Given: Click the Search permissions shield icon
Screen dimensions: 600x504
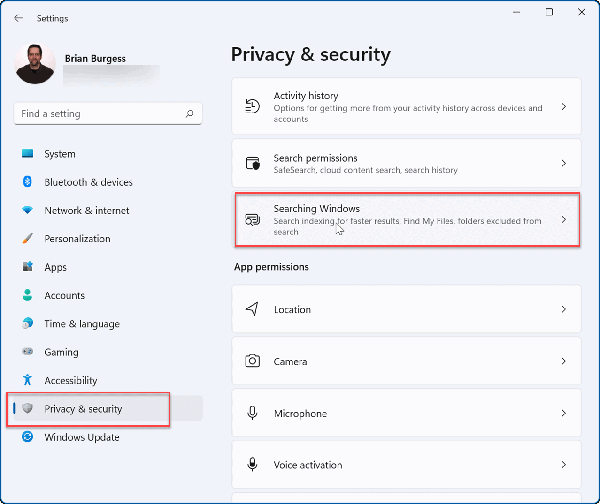Looking at the screenshot, I should pos(253,163).
